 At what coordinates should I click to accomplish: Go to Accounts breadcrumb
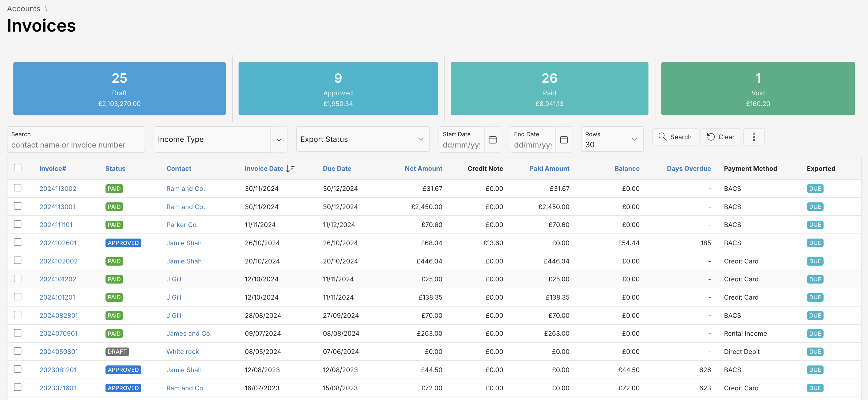pyautogui.click(x=24, y=9)
